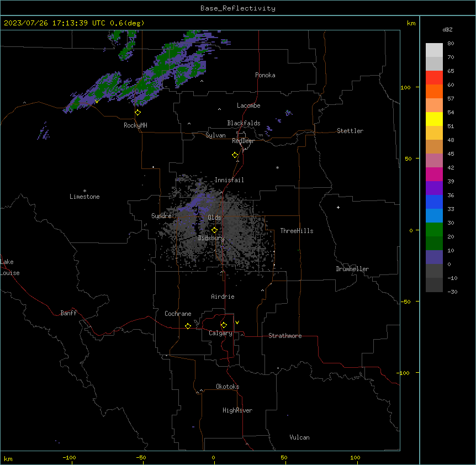This screenshot has width=476, height=465.
Task: Click the slate purple 10-0 dBZ legend band
Action: 434,257
